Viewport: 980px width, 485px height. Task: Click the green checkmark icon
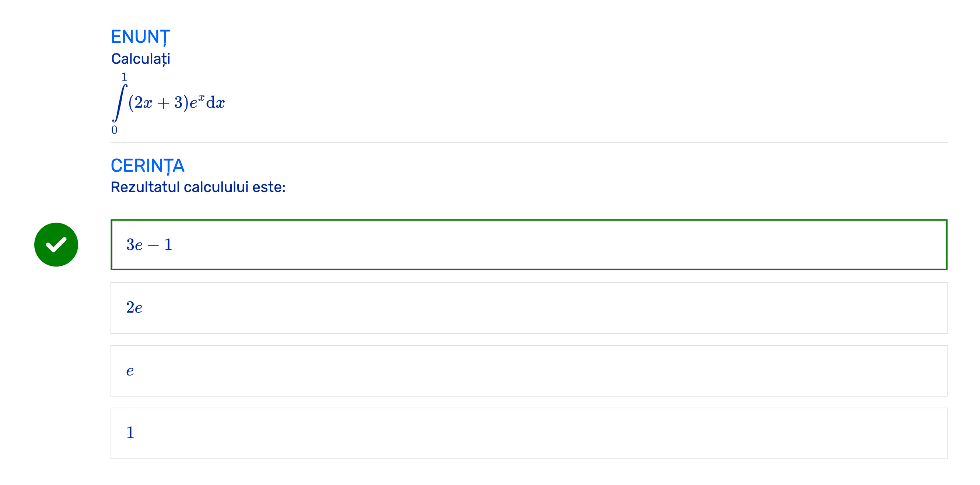coord(56,244)
